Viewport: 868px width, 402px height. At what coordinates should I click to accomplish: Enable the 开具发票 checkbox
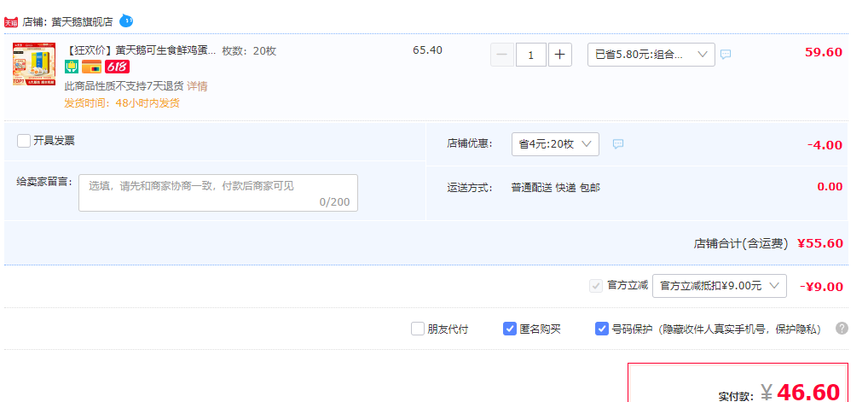point(24,141)
